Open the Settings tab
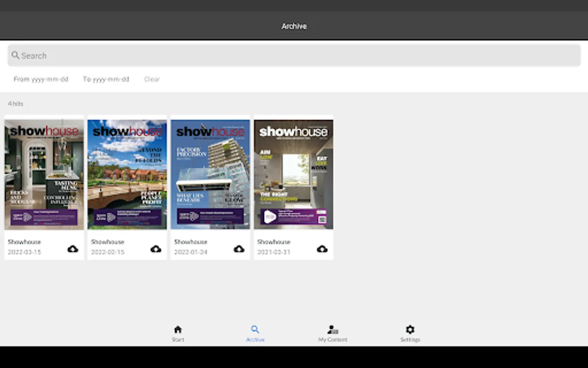The height and width of the screenshot is (368, 588). pos(410,333)
